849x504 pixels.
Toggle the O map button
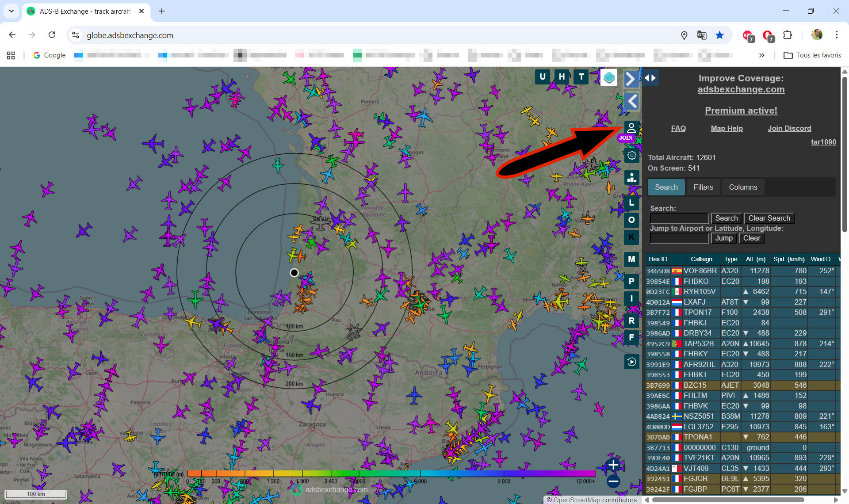pyautogui.click(x=631, y=220)
